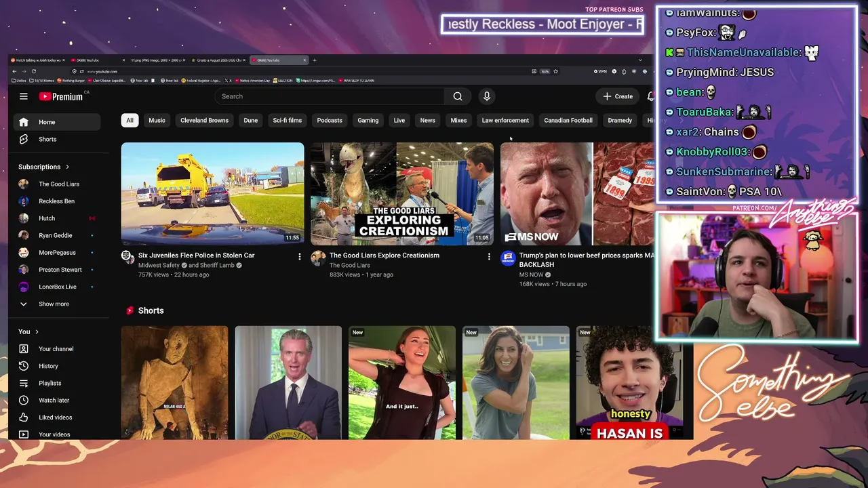Open 'The Good Liars Explore Creationism' title link

click(x=384, y=256)
